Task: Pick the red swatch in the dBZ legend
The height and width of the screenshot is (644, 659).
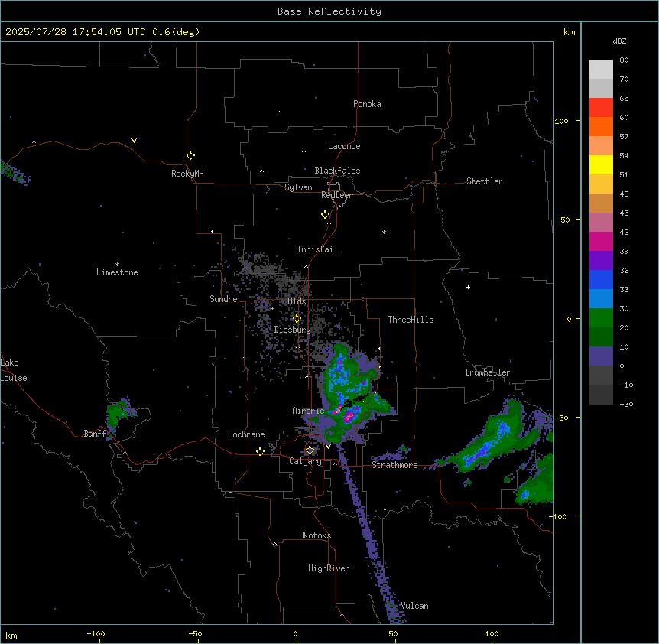Action: click(601, 108)
